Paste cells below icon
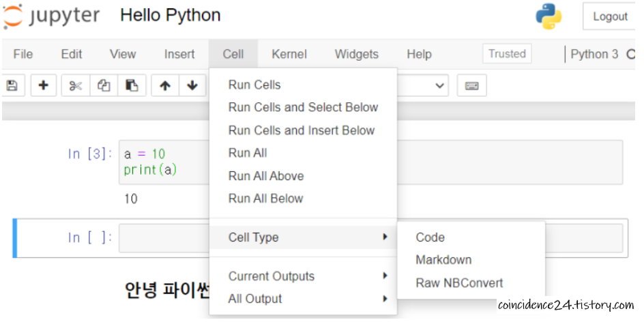 pyautogui.click(x=132, y=85)
